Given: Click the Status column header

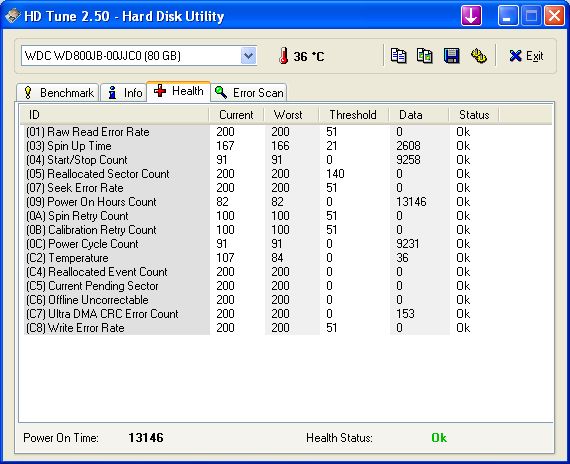Looking at the screenshot, I should click(x=474, y=115).
